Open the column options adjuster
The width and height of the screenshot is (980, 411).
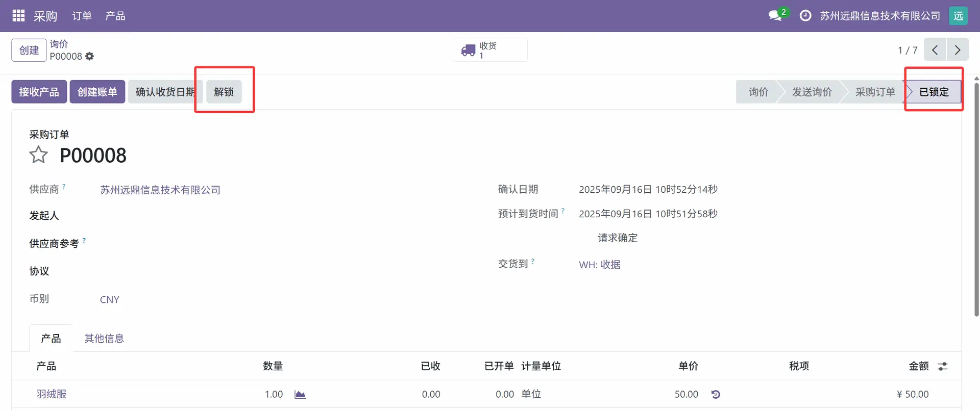tap(942, 366)
